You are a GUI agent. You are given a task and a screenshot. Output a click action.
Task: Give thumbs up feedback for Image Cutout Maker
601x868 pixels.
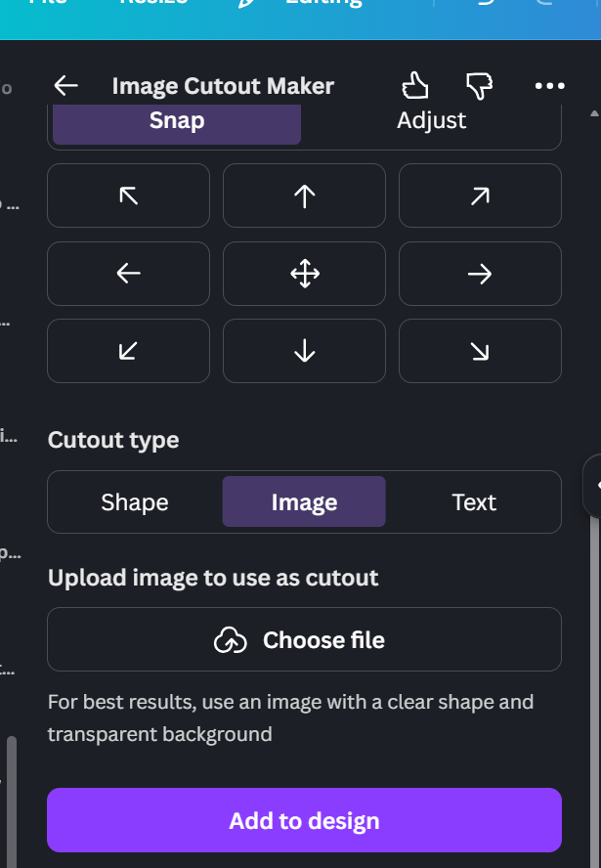(415, 86)
